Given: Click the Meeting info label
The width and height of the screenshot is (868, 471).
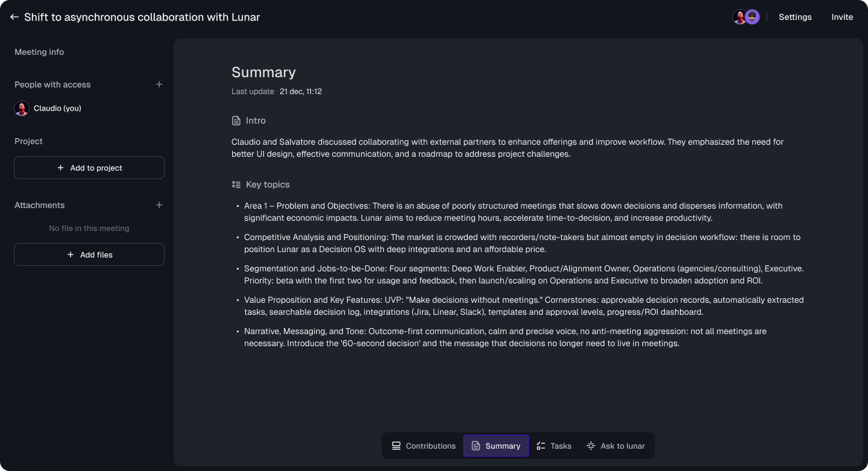Looking at the screenshot, I should coord(39,52).
